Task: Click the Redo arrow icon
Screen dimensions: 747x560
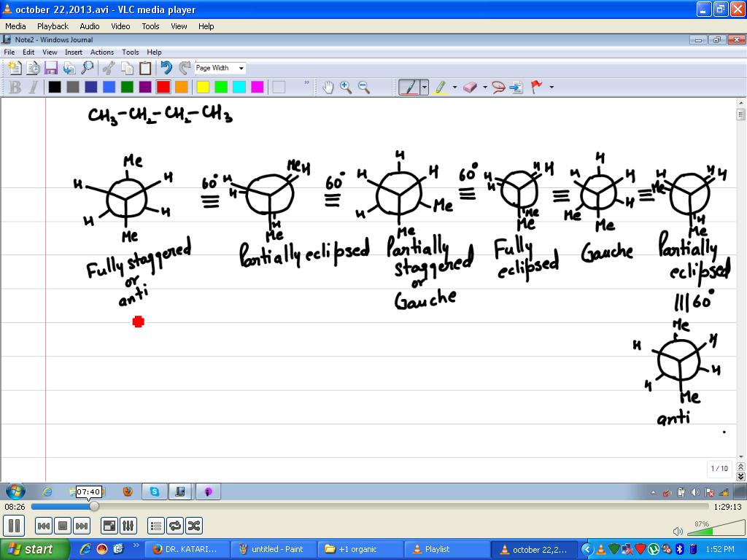Action: [x=185, y=68]
